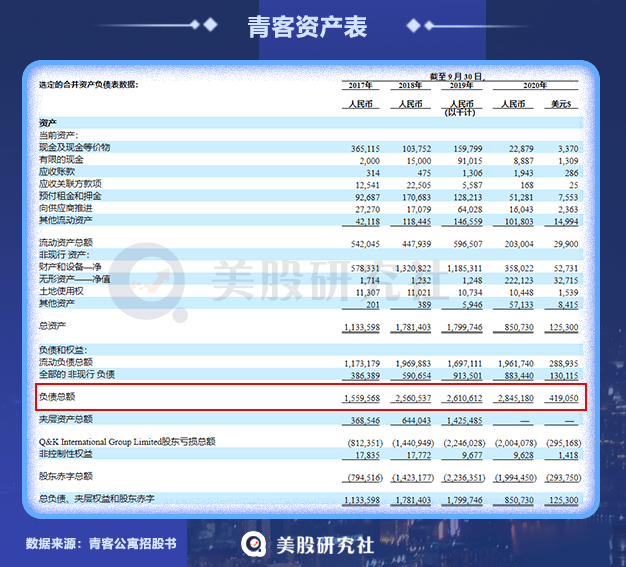
Task: Click the value 14,994 in US dollar column
Action: (x=566, y=222)
